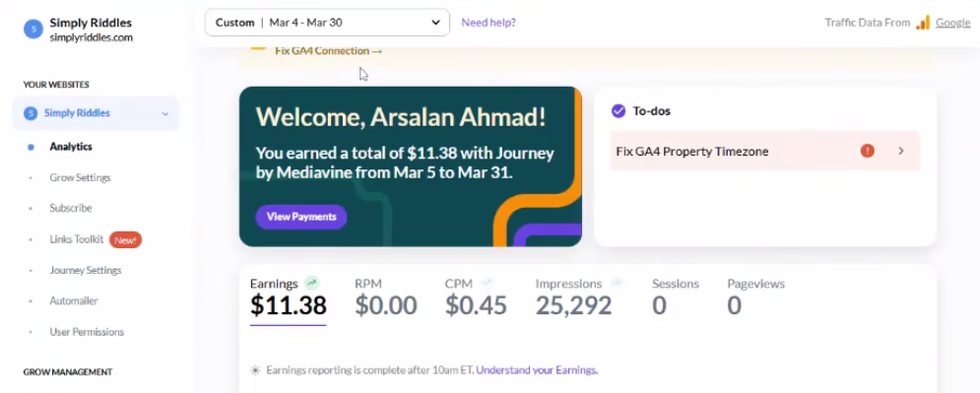The height and width of the screenshot is (393, 980).
Task: Open the Understand your Earnings link
Action: coord(537,370)
